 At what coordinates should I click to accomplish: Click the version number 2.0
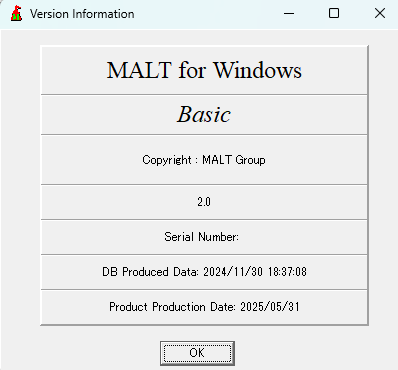(204, 202)
